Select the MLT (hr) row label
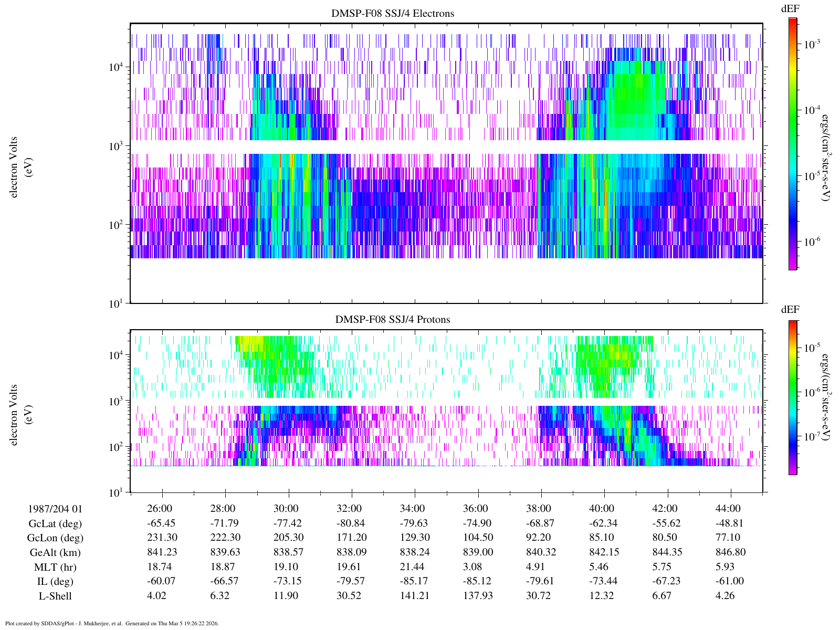This screenshot has height=630, width=840. 55,567
